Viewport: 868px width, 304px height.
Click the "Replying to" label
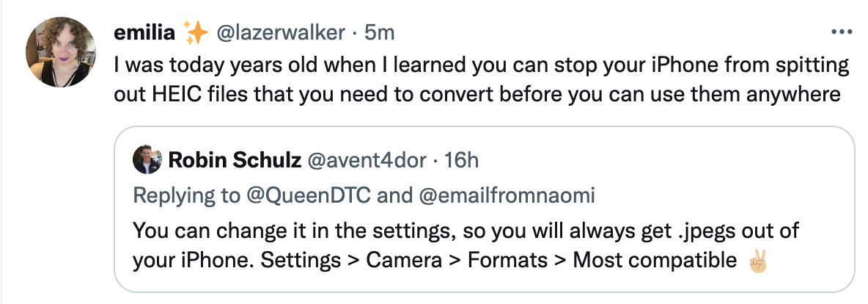coord(186,195)
